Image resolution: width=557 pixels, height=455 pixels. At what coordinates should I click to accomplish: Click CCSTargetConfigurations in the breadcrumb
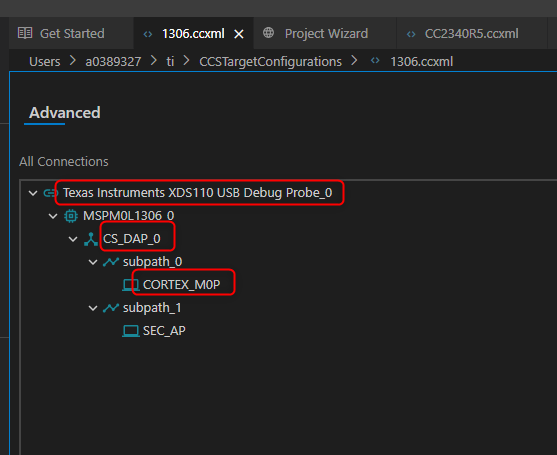coord(270,62)
